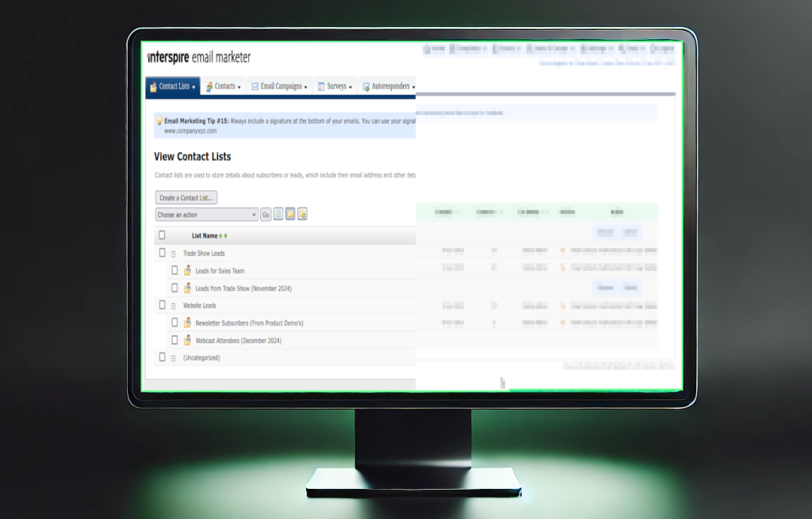Open the Email Campaigns menu
The height and width of the screenshot is (519, 812).
279,86
